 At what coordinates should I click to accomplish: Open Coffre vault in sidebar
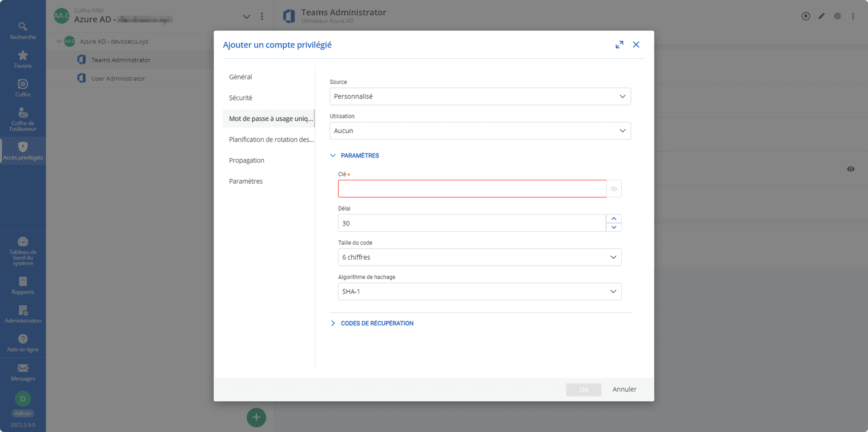tap(23, 88)
